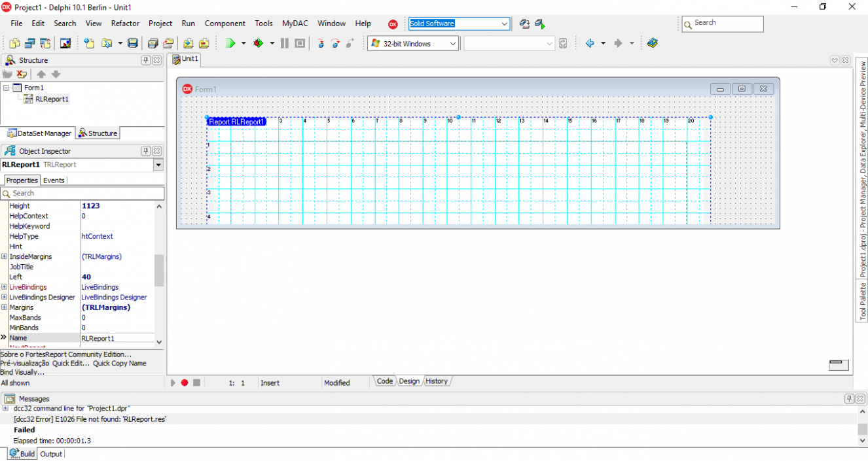Click the red record macro button
The height and width of the screenshot is (461, 868).
(185, 383)
